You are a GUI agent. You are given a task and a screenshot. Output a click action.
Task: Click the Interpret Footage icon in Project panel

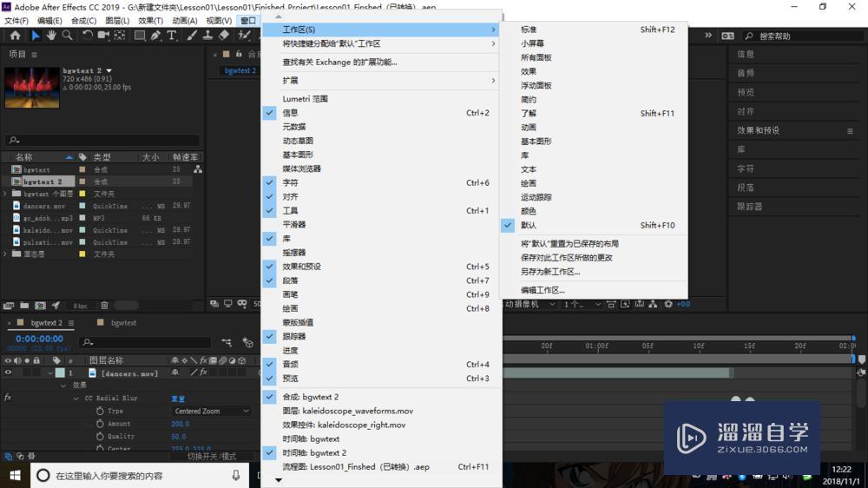click(9, 305)
